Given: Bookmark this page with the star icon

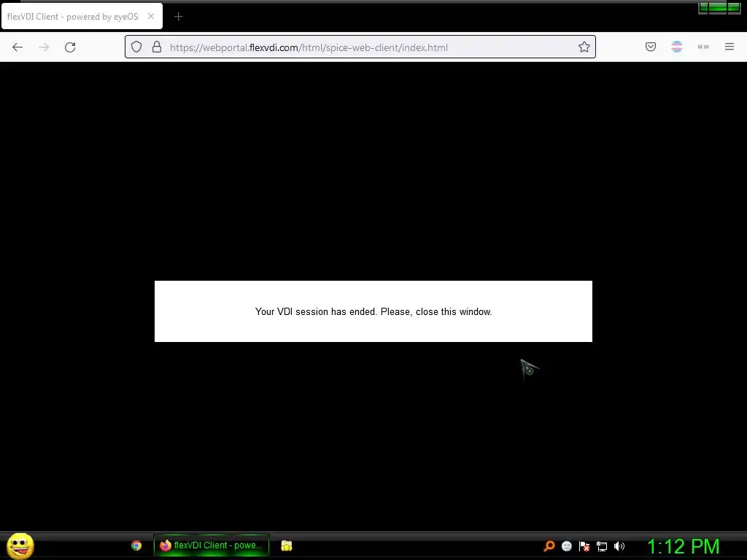Looking at the screenshot, I should [x=584, y=47].
